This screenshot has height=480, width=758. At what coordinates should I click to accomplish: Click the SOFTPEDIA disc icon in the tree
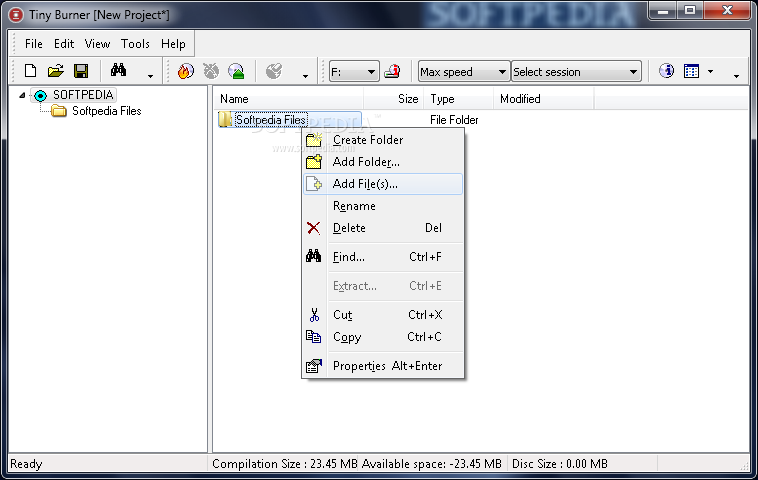(41, 95)
